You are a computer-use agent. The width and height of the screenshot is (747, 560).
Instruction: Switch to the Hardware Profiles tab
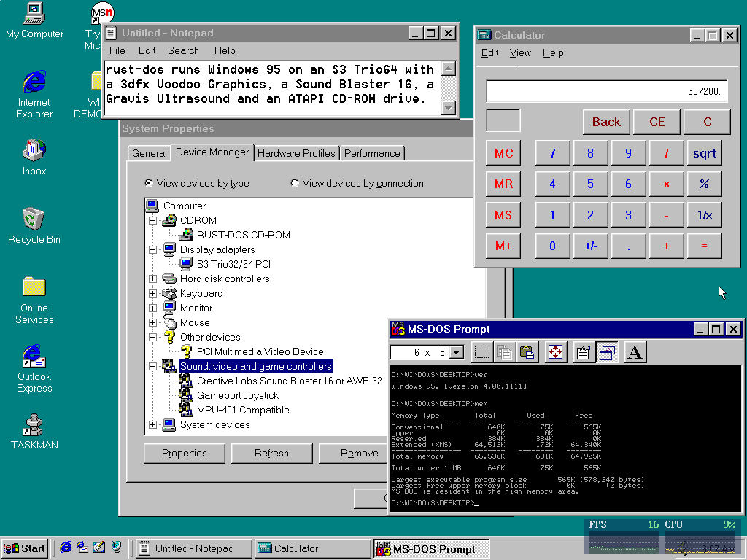[296, 153]
